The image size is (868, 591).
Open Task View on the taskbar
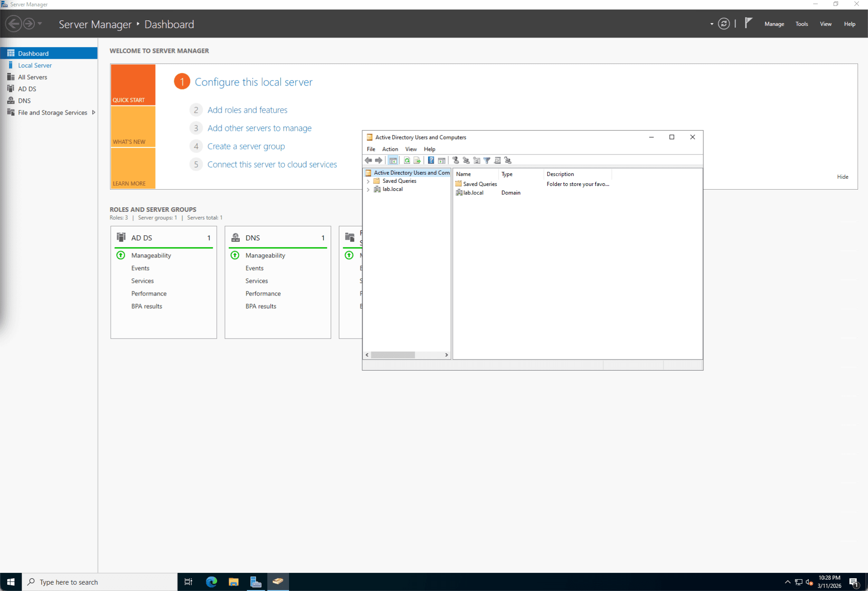click(189, 581)
